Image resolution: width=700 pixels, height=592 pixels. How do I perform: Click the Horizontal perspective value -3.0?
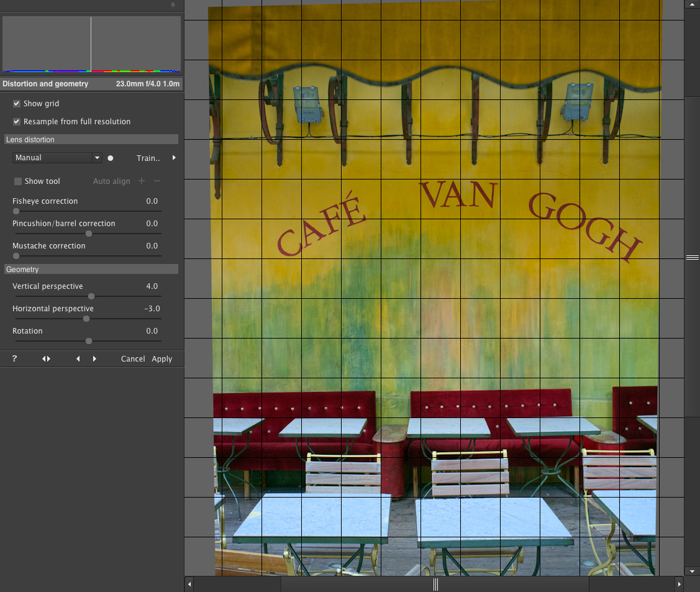(152, 309)
